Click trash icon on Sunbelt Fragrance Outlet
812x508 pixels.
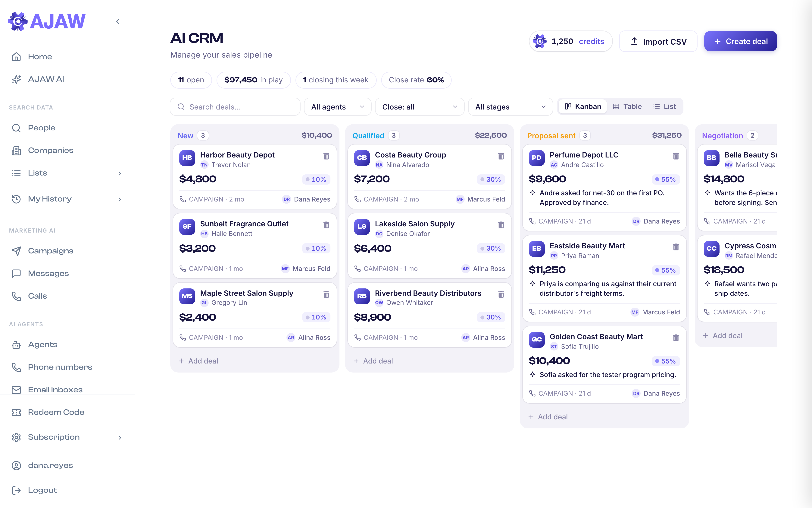pyautogui.click(x=326, y=225)
